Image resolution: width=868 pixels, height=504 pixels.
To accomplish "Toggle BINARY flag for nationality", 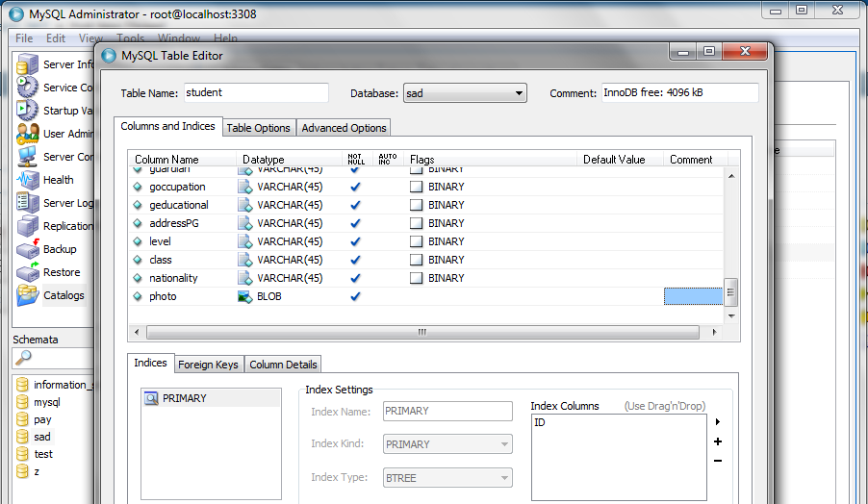I will tap(416, 278).
